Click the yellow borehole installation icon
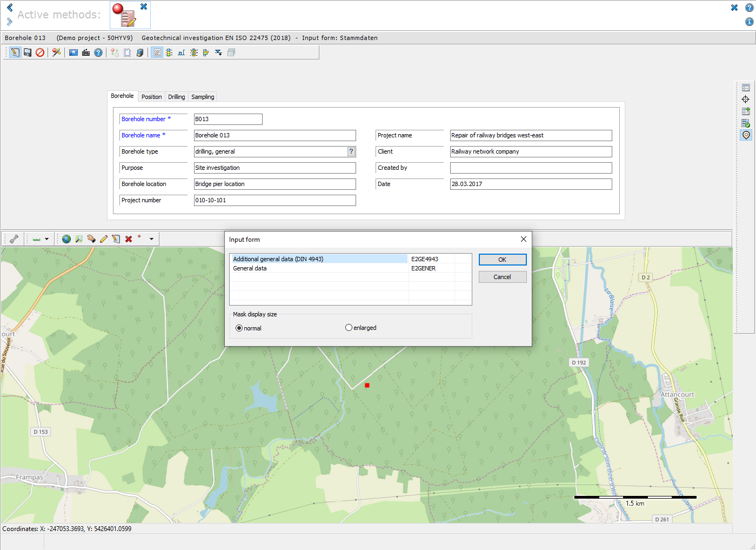756x550 pixels. click(x=194, y=52)
